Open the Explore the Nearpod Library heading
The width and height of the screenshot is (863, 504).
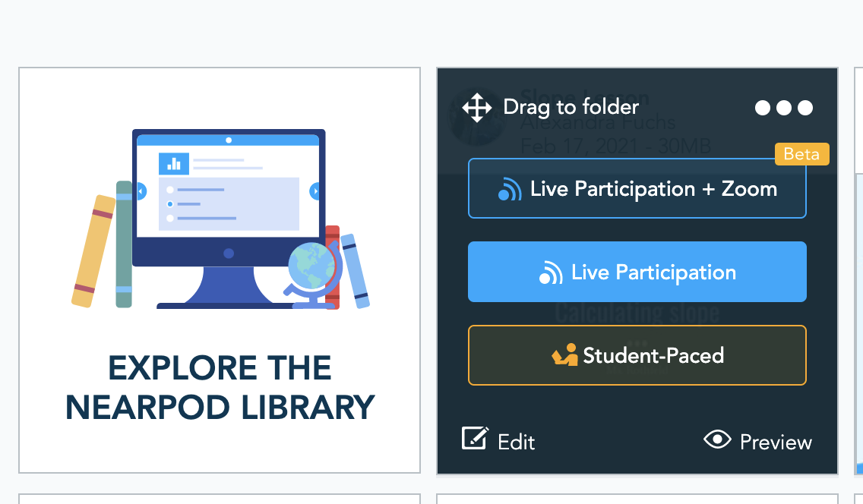click(x=220, y=388)
